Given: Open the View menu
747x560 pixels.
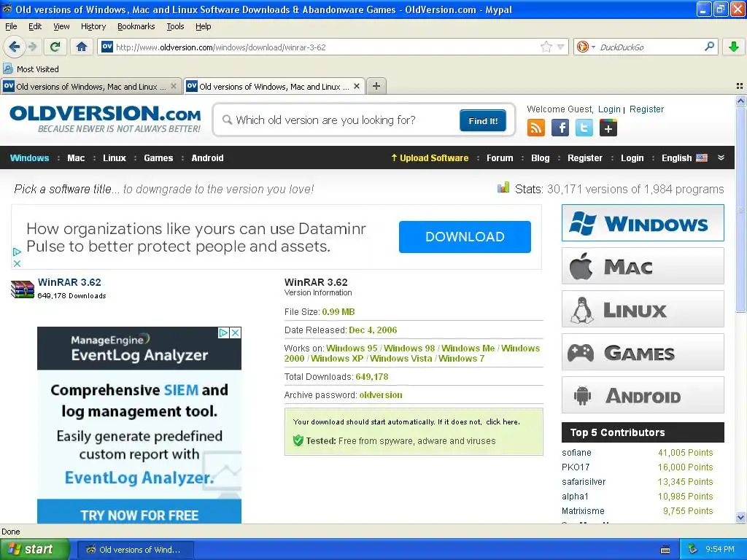Looking at the screenshot, I should [x=61, y=26].
